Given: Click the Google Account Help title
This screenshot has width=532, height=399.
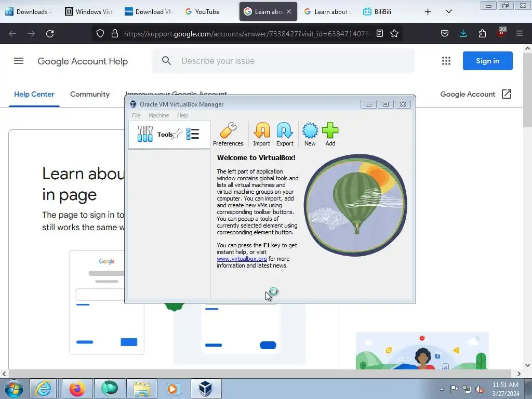Looking at the screenshot, I should [83, 61].
